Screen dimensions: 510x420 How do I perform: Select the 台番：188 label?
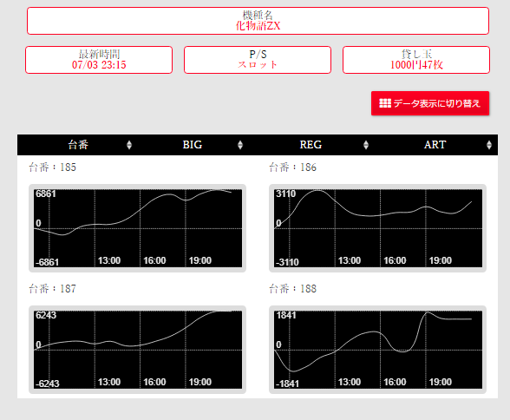click(x=293, y=289)
